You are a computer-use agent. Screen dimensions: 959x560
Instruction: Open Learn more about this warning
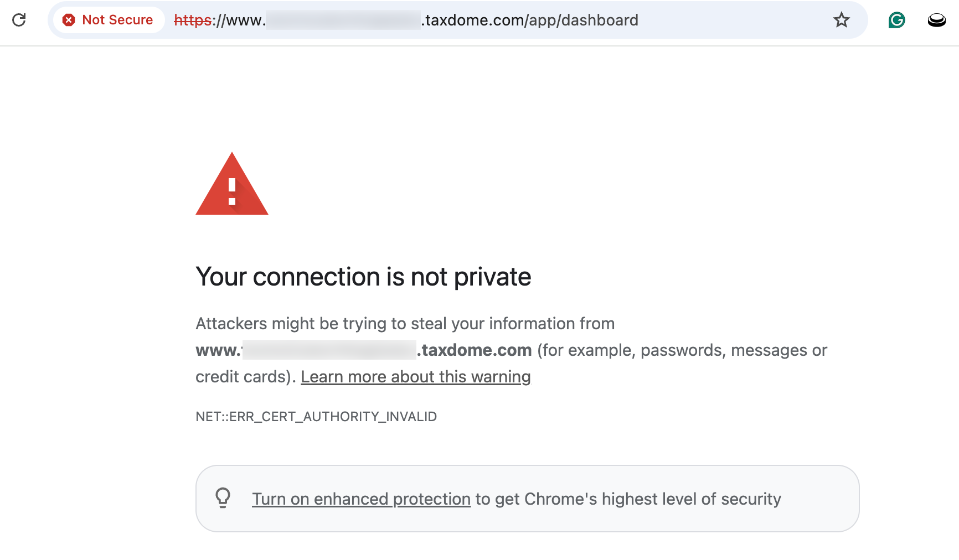(415, 377)
